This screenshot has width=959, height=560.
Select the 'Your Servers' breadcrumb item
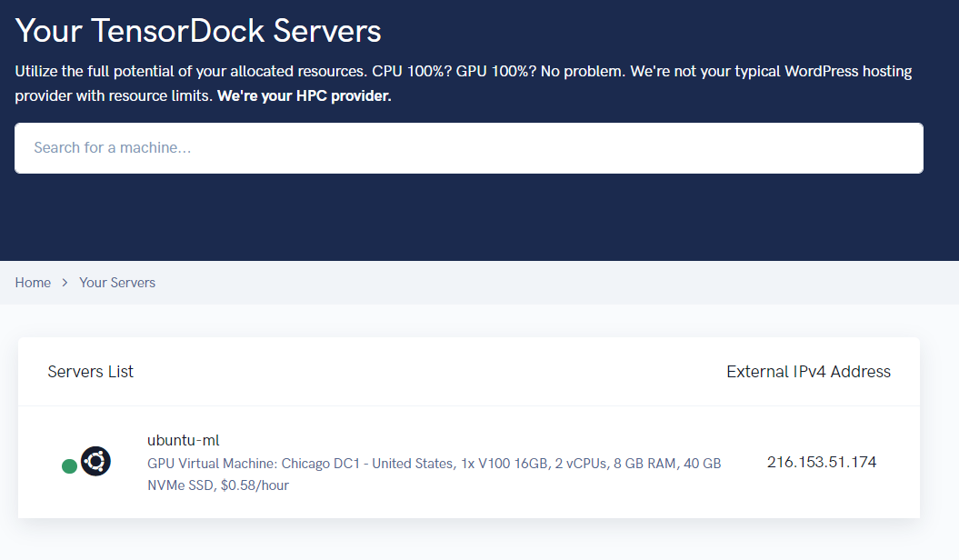117,283
